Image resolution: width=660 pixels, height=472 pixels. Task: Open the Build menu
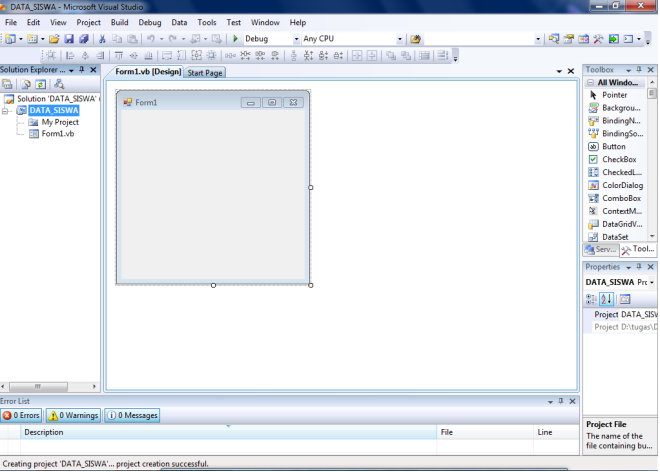pos(120,23)
